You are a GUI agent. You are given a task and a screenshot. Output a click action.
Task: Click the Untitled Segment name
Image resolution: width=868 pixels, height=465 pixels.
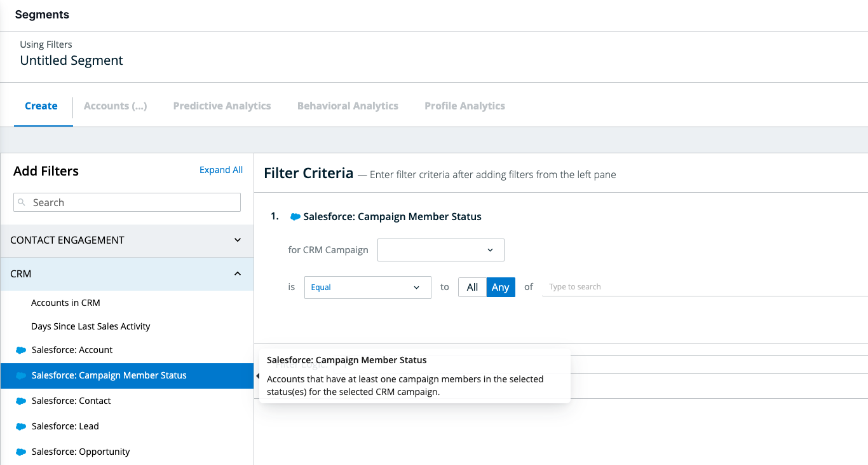[72, 60]
